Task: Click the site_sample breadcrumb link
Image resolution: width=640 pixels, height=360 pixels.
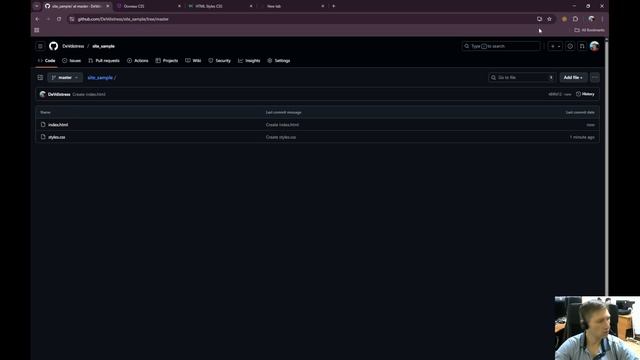Action: pos(100,78)
